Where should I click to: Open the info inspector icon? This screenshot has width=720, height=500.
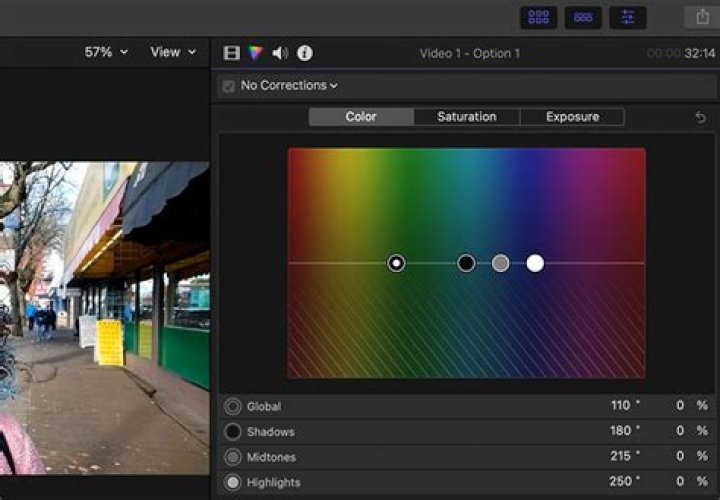(x=305, y=53)
